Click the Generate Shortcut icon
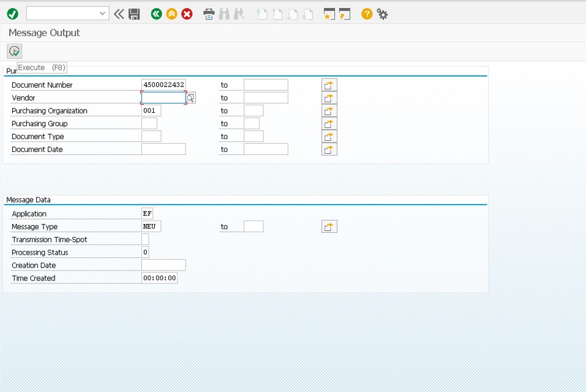This screenshot has height=392, width=586. click(x=345, y=14)
